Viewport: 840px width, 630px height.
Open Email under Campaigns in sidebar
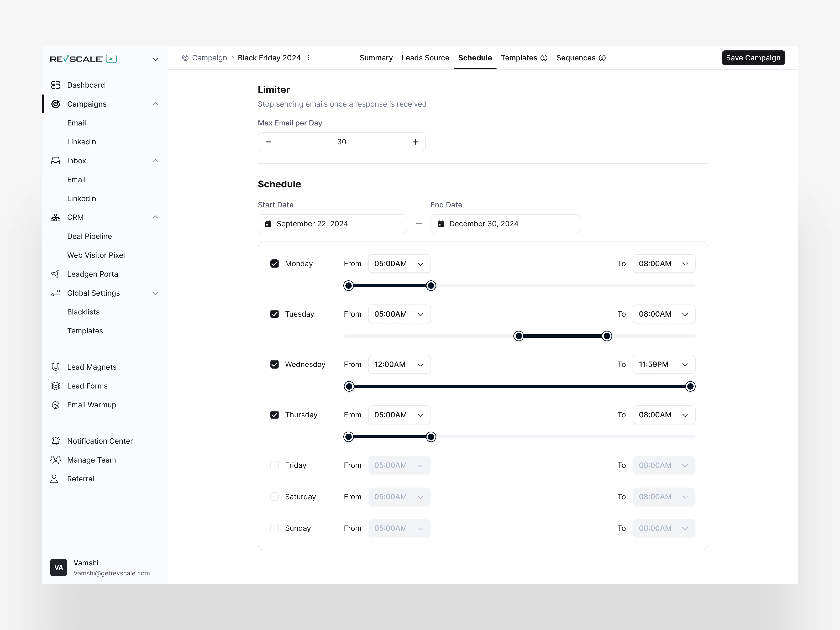76,123
